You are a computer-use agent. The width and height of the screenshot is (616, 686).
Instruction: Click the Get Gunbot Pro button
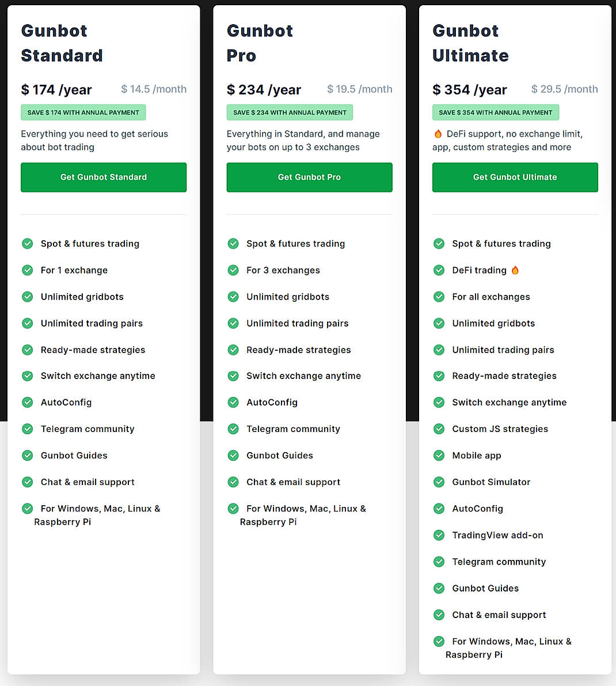309,177
